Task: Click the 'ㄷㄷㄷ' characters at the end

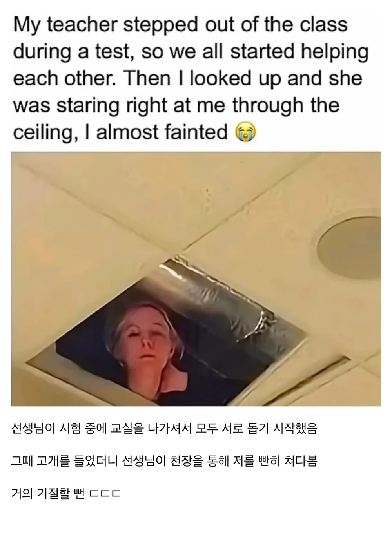Action: click(x=105, y=493)
